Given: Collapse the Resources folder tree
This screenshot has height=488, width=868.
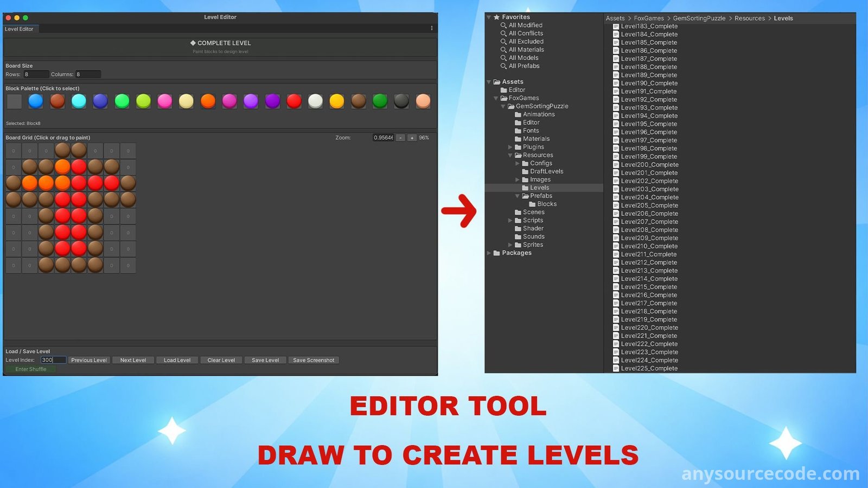Looking at the screenshot, I should click(510, 155).
